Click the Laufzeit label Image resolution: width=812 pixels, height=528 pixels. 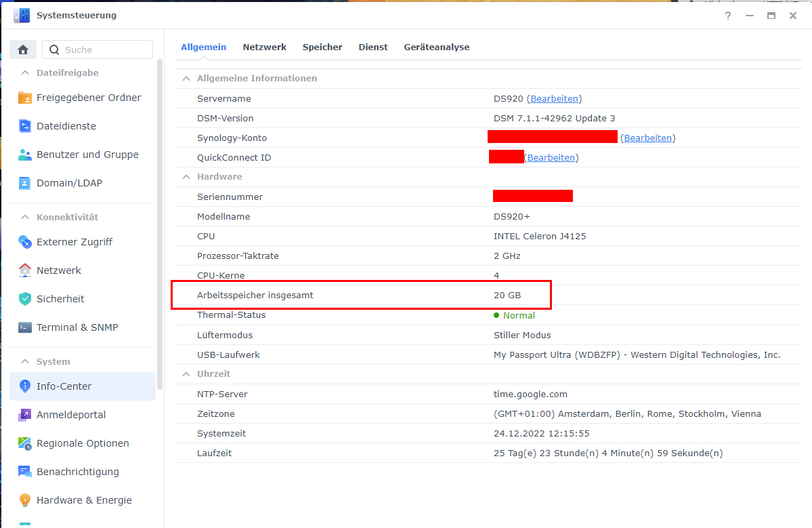(215, 453)
